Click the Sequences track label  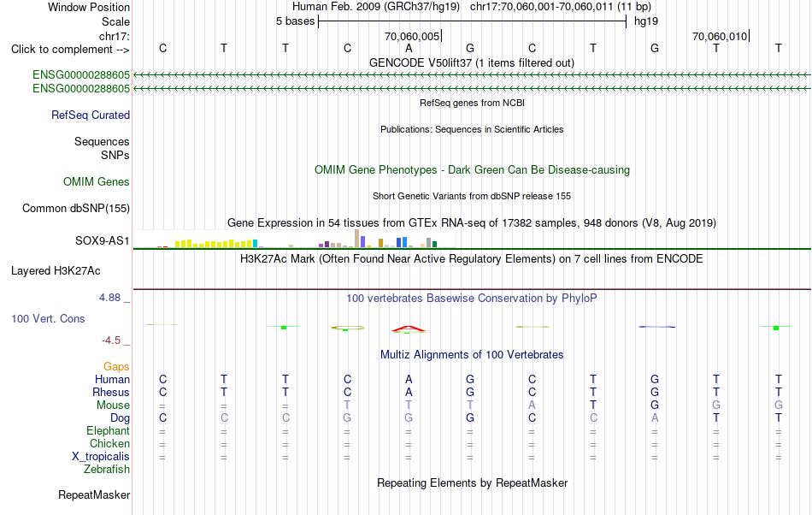click(x=102, y=141)
